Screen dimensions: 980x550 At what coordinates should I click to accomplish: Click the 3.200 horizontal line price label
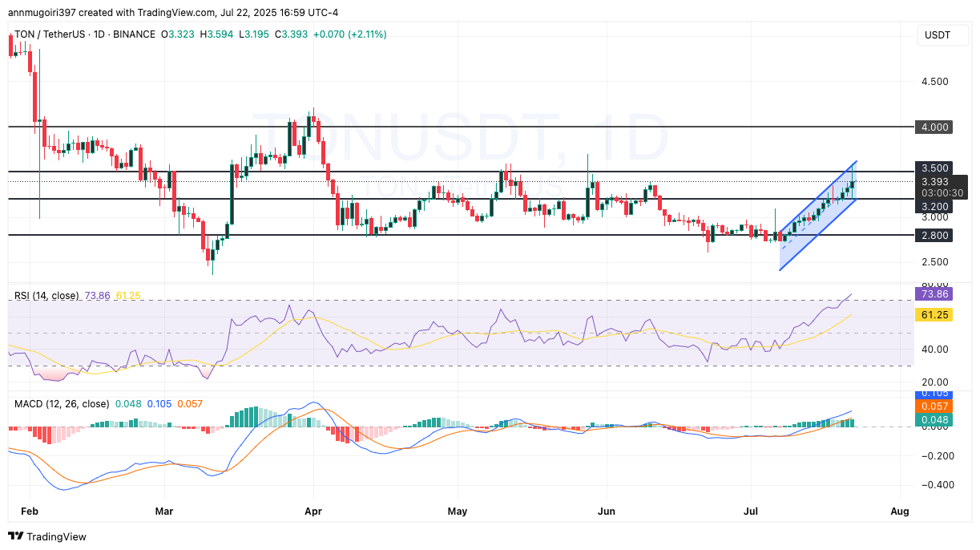[x=935, y=206]
